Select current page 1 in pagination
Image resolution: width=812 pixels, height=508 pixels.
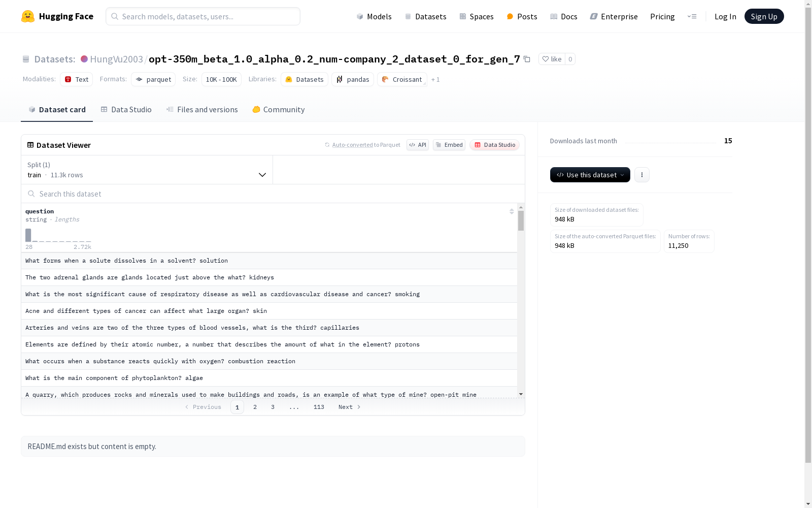pos(237,407)
